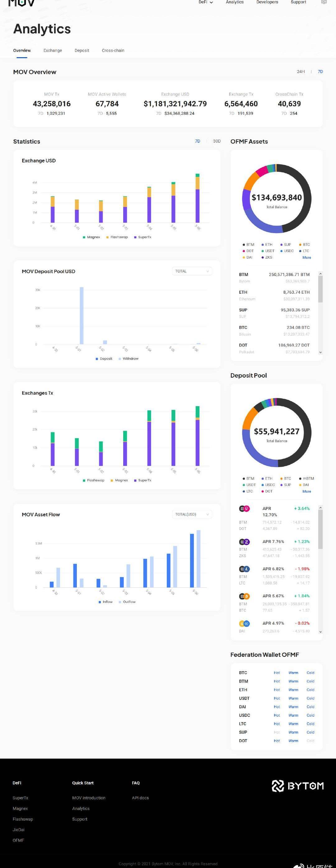Open USDC Cold wallet link
Image resolution: width=336 pixels, height=868 pixels.
click(x=310, y=715)
